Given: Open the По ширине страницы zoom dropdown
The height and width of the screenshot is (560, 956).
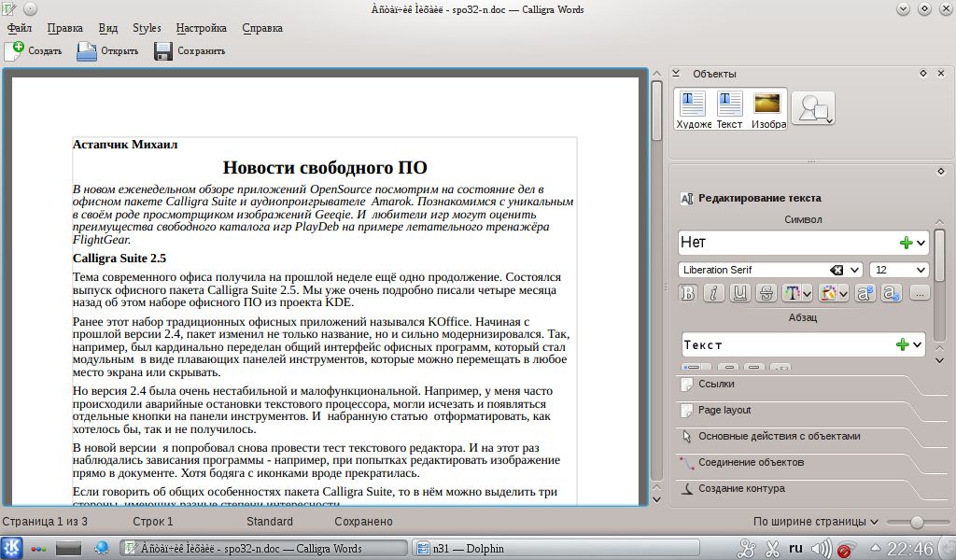Looking at the screenshot, I should 816,522.
